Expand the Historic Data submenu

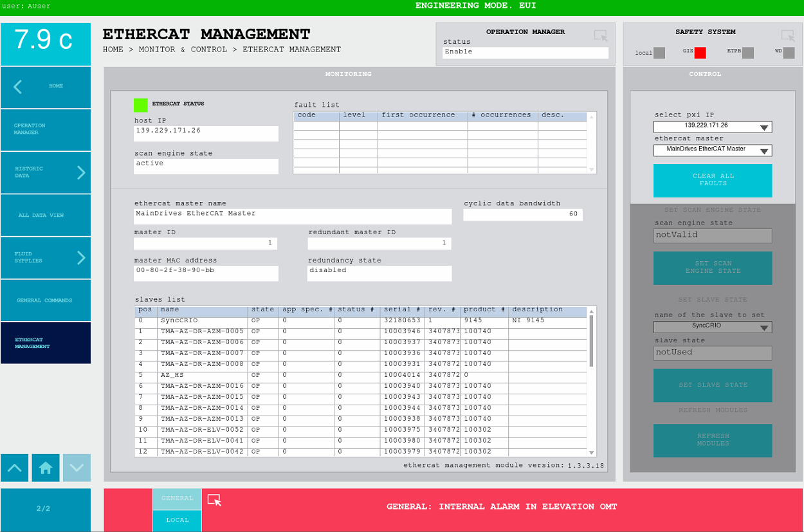coord(81,172)
